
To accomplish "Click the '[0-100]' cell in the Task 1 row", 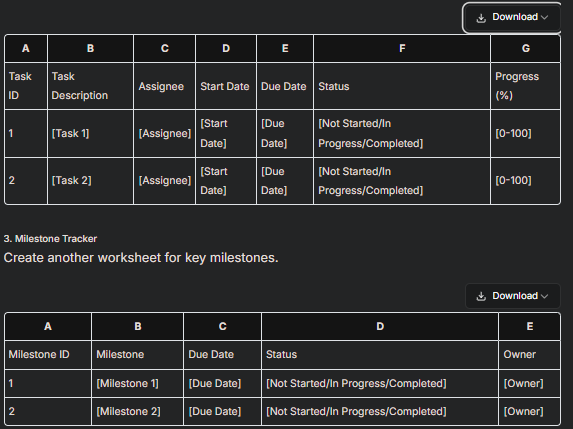I will (525, 133).
